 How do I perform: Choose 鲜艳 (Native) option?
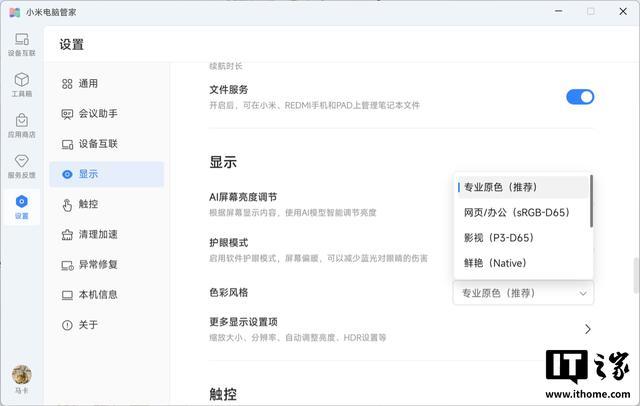coord(523,263)
